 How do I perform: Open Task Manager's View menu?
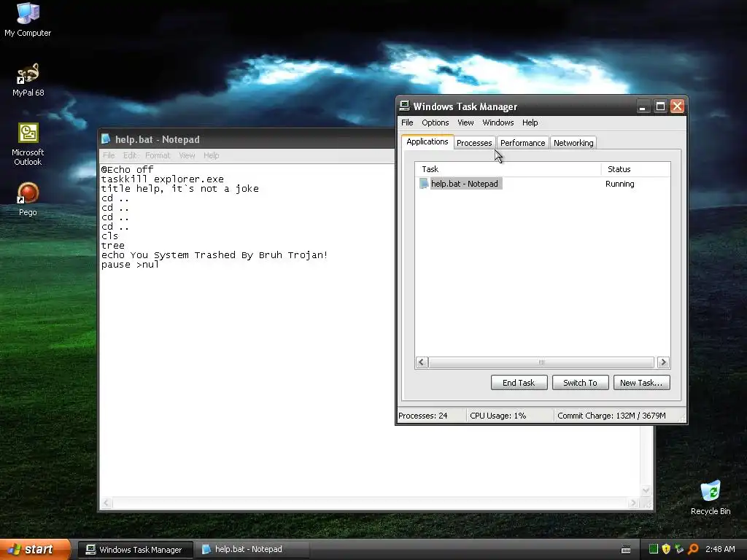465,122
